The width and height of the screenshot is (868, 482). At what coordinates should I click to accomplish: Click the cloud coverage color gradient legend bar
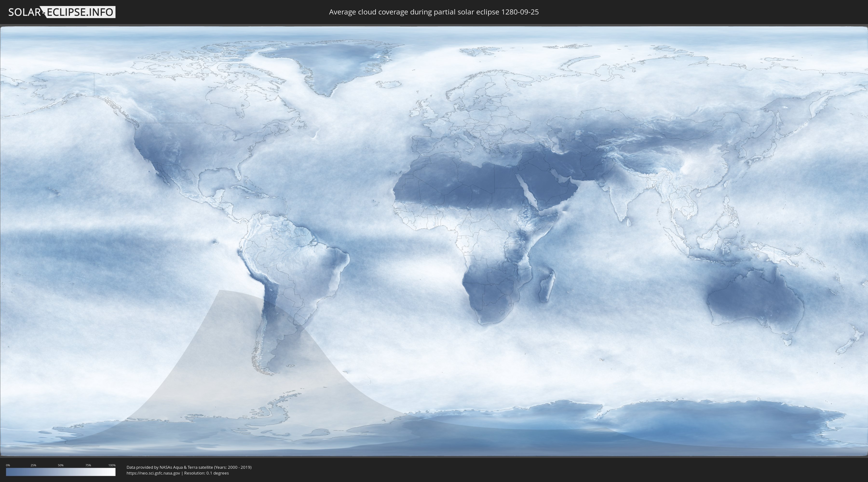61,472
